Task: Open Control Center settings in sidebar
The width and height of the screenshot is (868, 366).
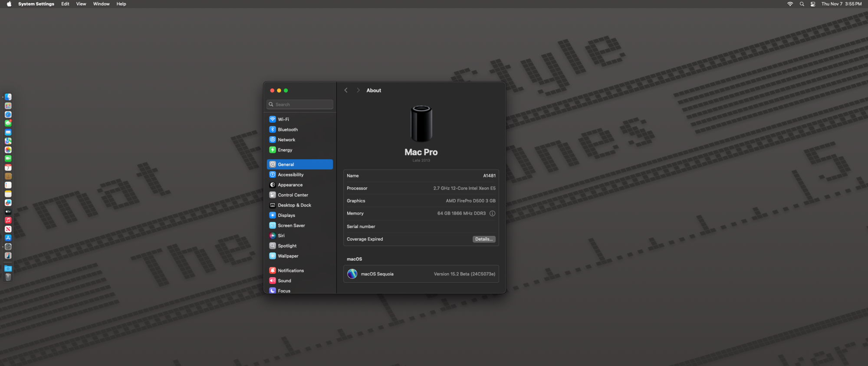Action: coord(300,195)
